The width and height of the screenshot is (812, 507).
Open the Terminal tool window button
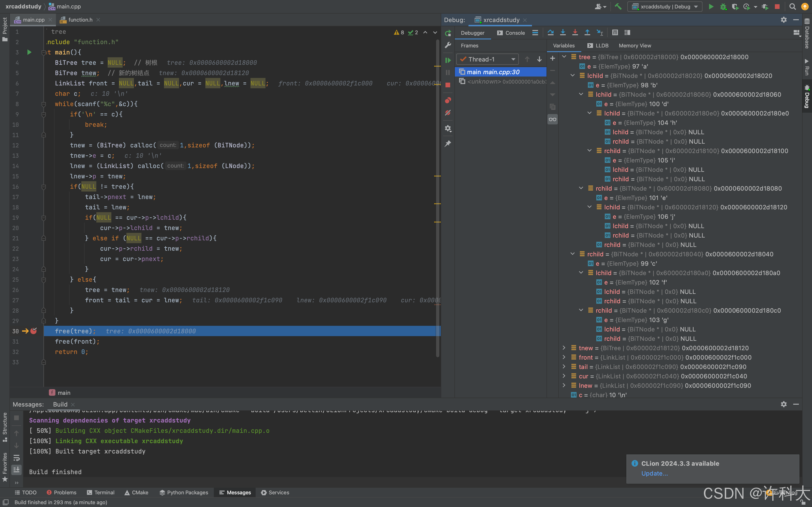click(x=101, y=492)
